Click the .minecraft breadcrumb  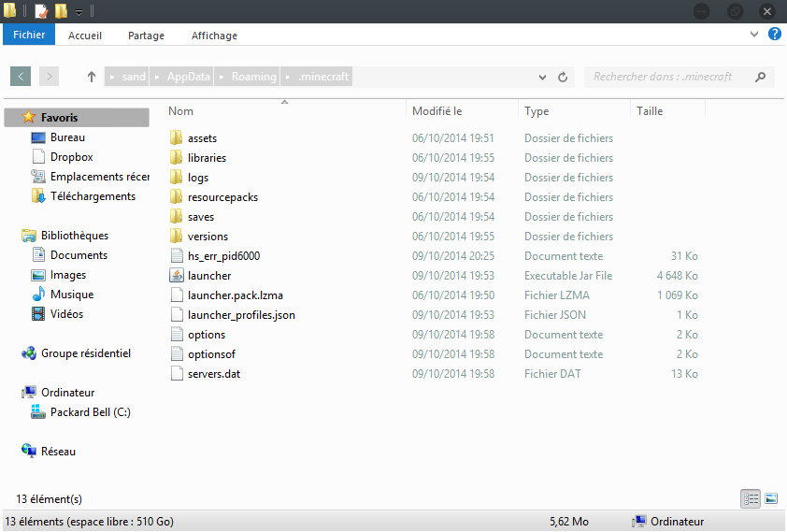(x=323, y=77)
